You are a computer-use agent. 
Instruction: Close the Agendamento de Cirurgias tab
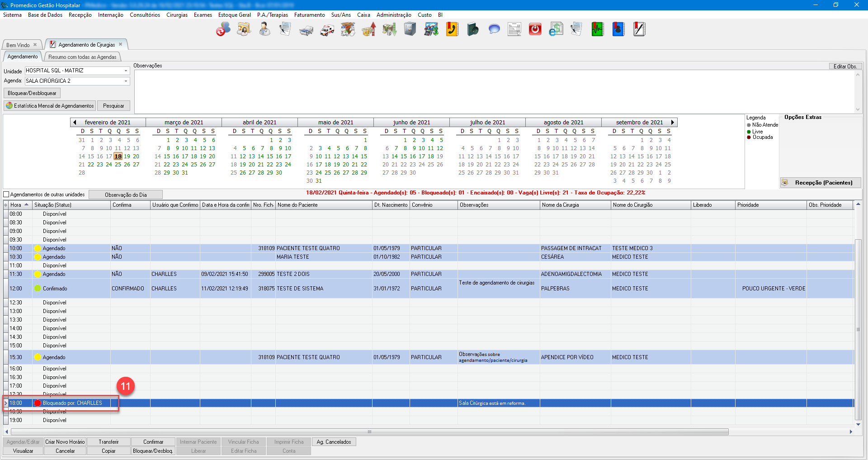(x=121, y=44)
